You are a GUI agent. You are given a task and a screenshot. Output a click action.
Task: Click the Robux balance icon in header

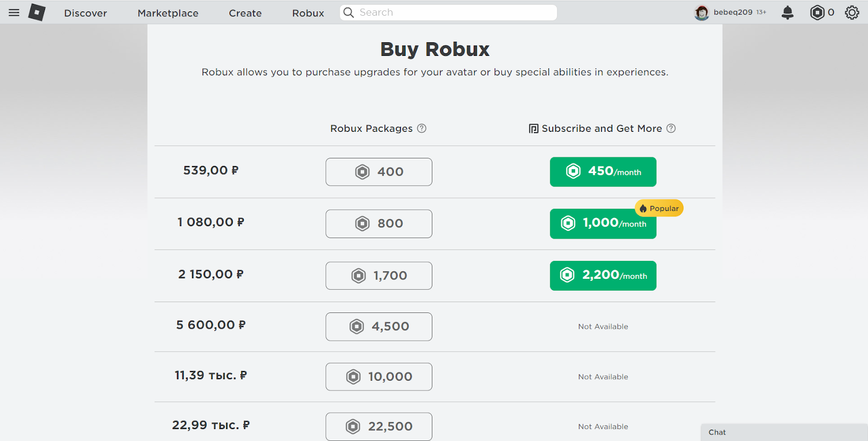817,12
